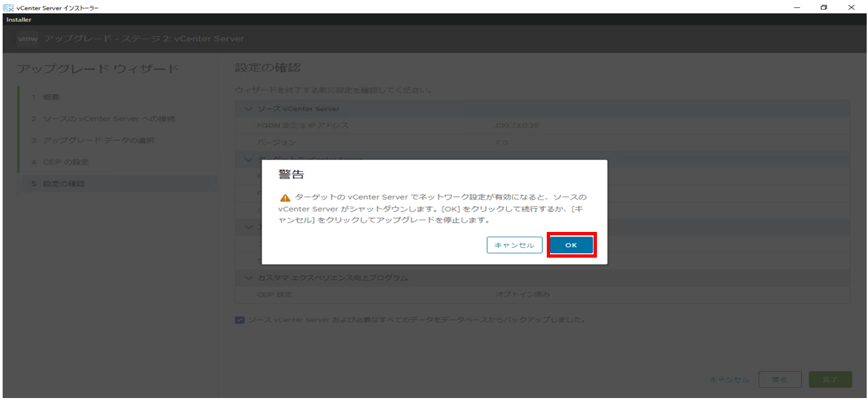Viewport: 868px width, 400px height.
Task: Click OK in the warning dialog
Action: [x=571, y=245]
